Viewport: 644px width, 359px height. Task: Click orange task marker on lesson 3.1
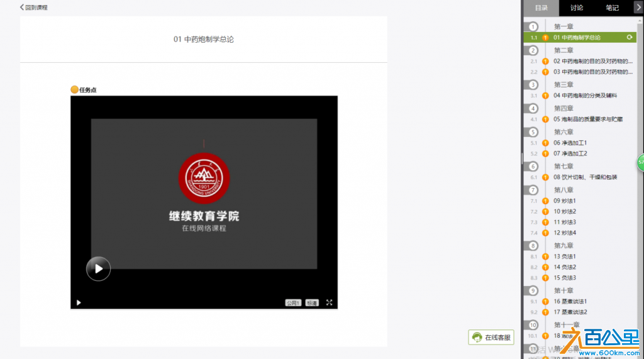point(545,96)
